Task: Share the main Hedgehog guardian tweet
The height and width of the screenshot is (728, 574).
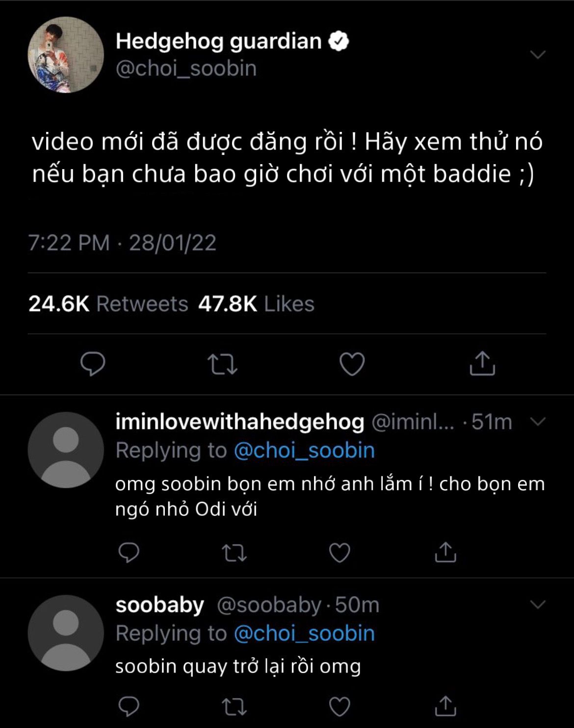Action: 482,364
